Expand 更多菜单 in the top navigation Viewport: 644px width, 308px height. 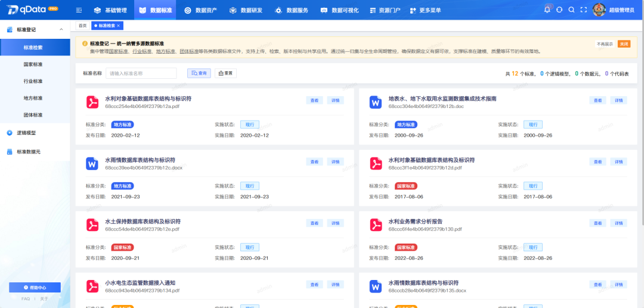coord(426,10)
